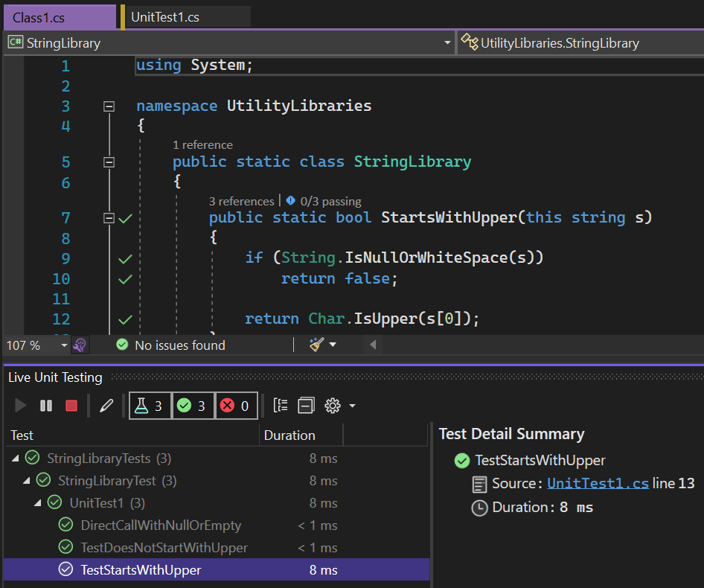Collapse all tests using the collapse icon
This screenshot has width=704, height=588.
pyautogui.click(x=306, y=405)
